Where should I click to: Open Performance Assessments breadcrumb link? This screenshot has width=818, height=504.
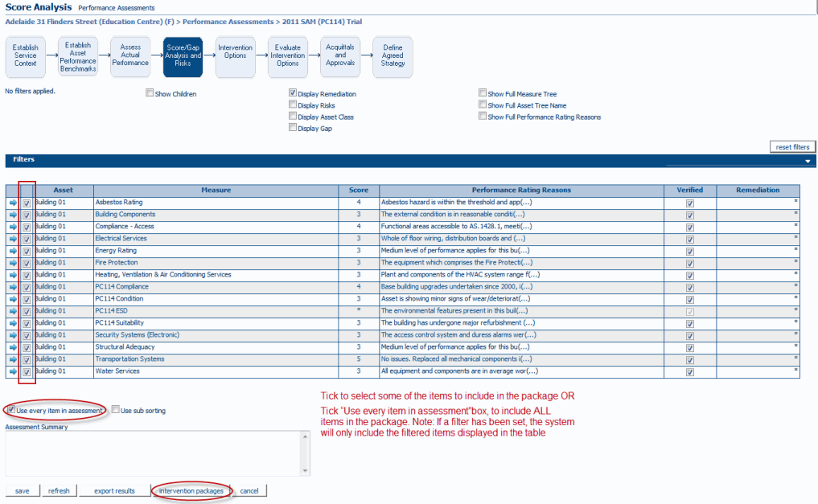(228, 22)
